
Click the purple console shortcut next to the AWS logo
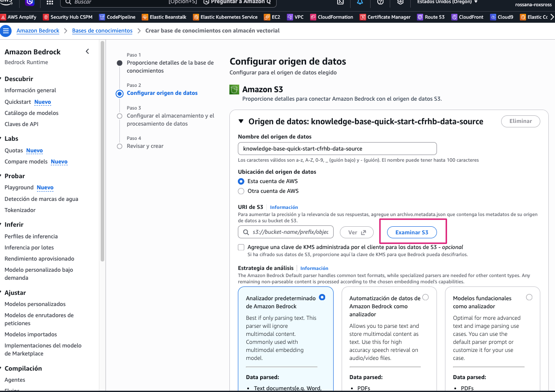tap(29, 2)
